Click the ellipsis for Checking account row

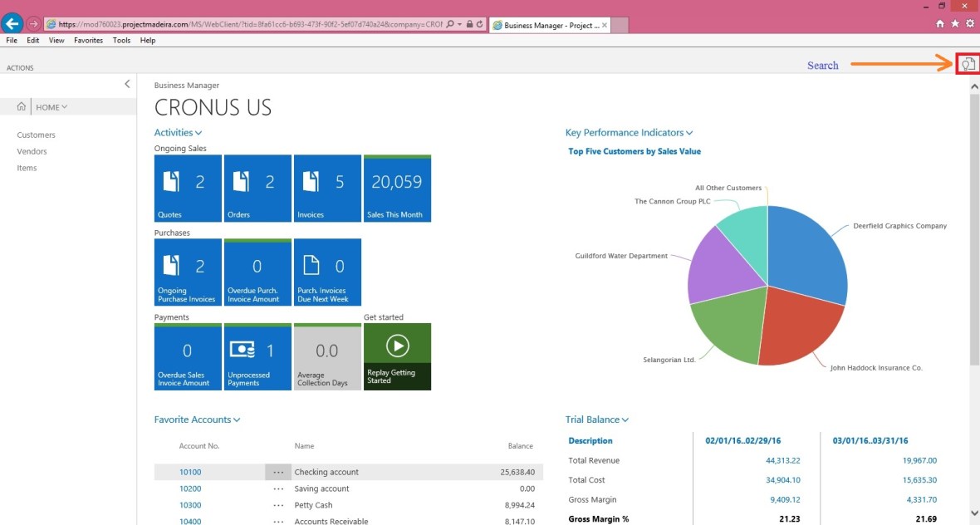tap(278, 472)
